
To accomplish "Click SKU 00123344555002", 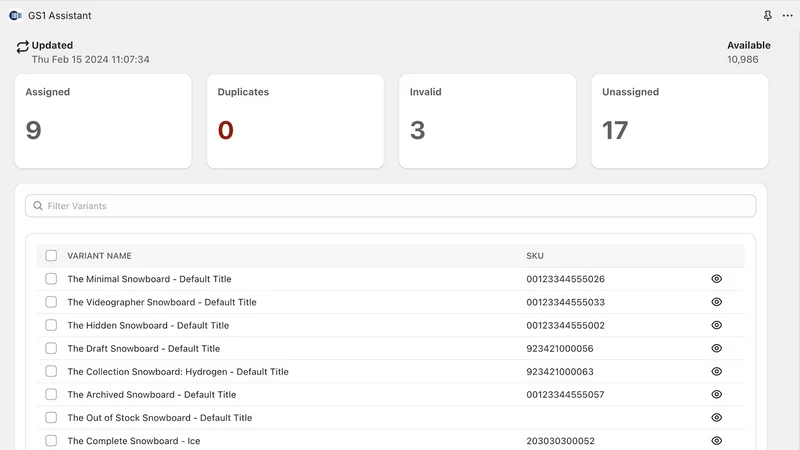I will (x=565, y=326).
